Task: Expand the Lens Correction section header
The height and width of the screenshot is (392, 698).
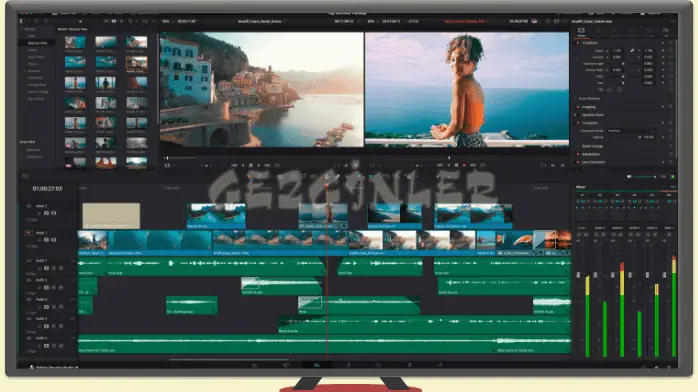Action: [x=593, y=162]
